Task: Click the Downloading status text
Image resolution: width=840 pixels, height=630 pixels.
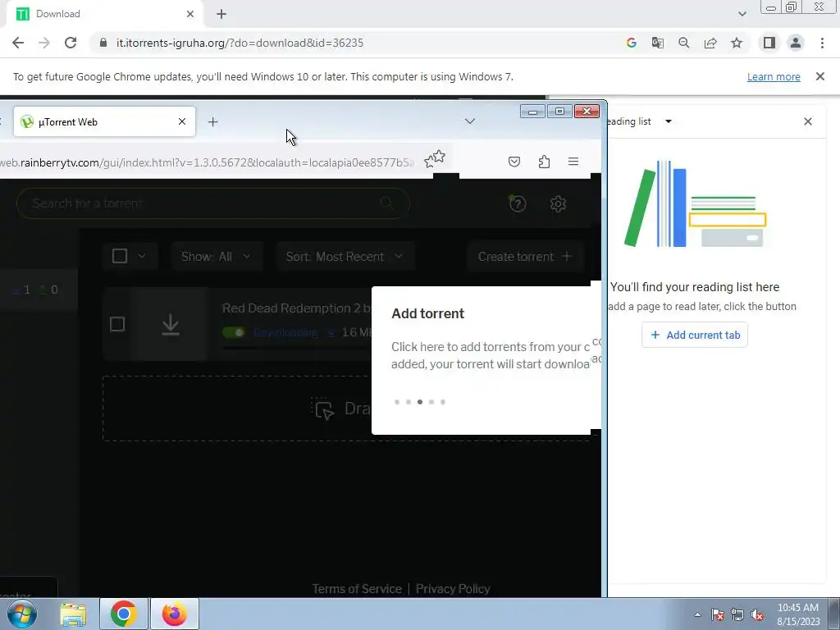Action: pyautogui.click(x=285, y=333)
